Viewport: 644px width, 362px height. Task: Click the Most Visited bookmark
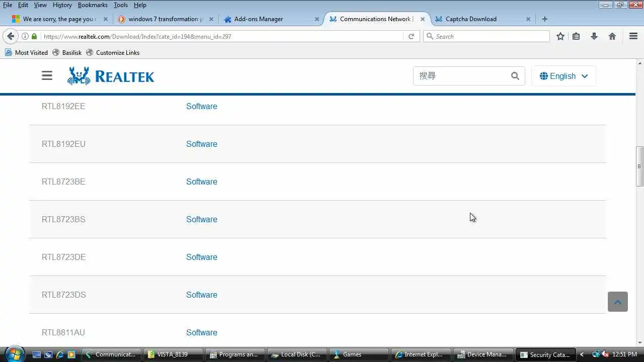(26, 52)
